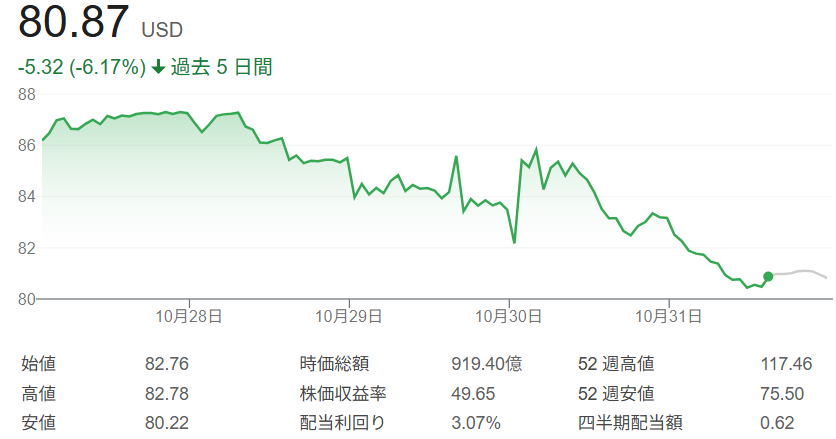This screenshot has width=836, height=439.
Task: Select the 高値 value 82.78
Action: tap(167, 393)
